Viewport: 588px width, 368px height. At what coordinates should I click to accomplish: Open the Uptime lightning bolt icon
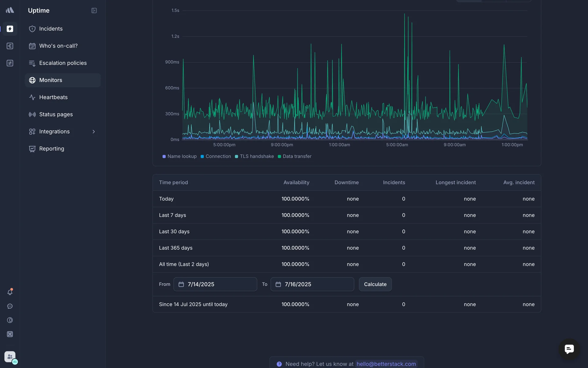coord(10,29)
